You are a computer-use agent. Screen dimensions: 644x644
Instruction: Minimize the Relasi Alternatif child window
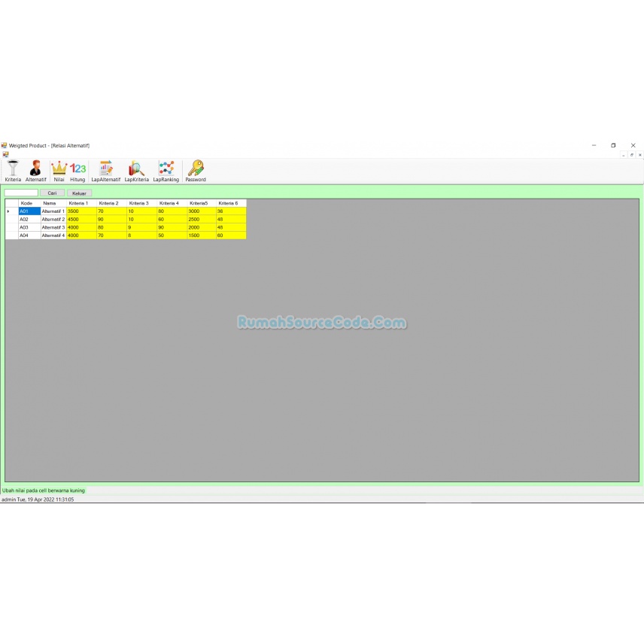(x=624, y=155)
